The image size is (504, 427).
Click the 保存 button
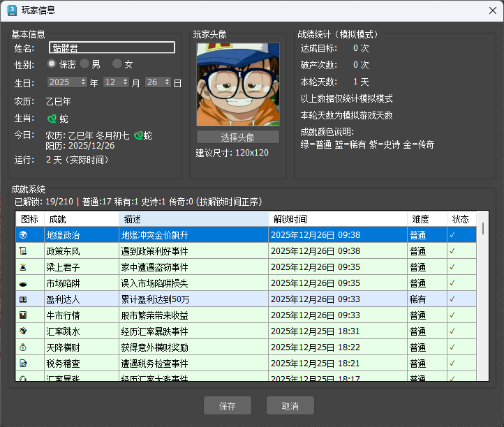(x=227, y=406)
